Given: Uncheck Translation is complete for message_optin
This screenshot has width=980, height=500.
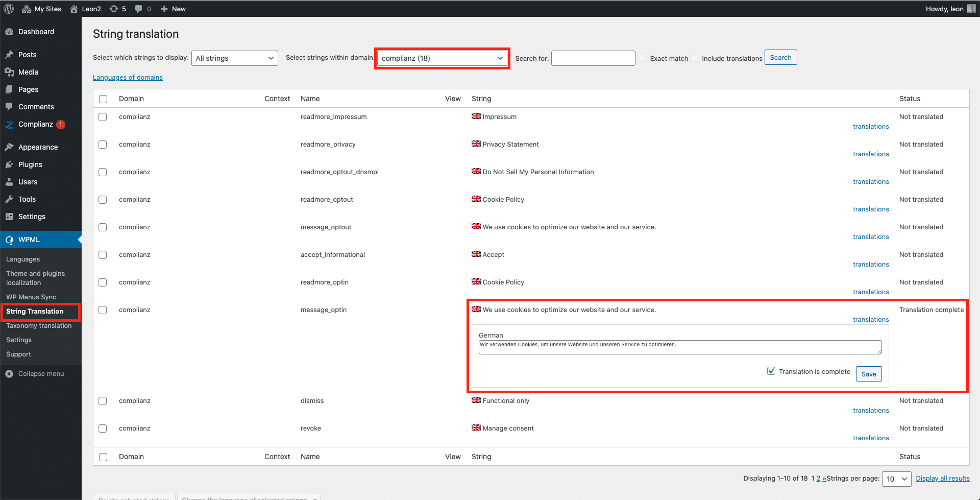Looking at the screenshot, I should (771, 371).
